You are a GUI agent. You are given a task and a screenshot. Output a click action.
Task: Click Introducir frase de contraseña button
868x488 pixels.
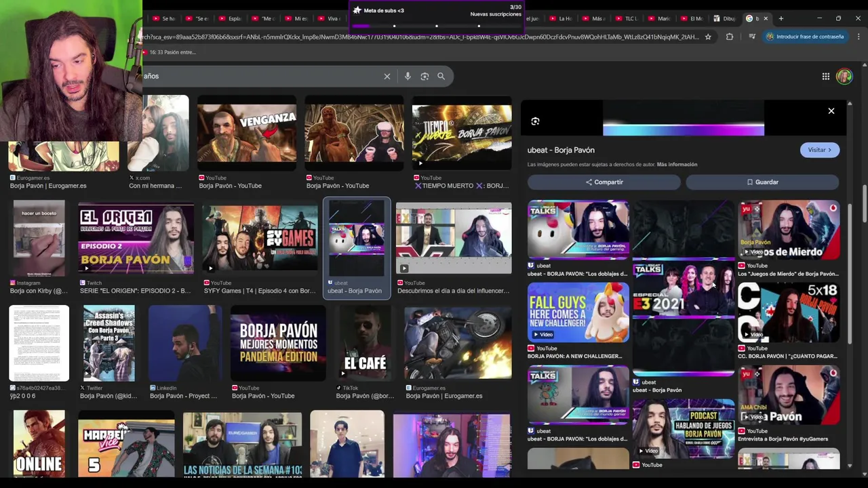tap(805, 37)
